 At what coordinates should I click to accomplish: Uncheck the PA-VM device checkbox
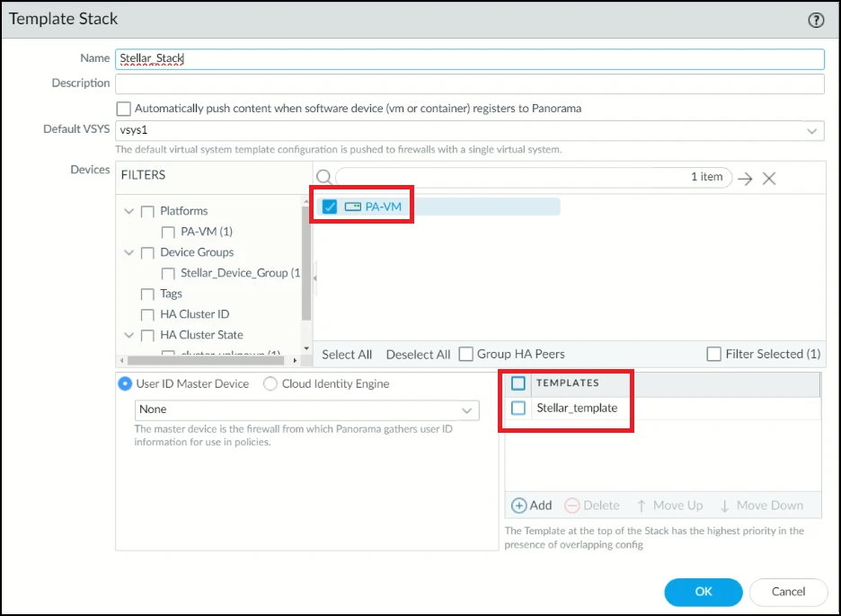pos(330,207)
